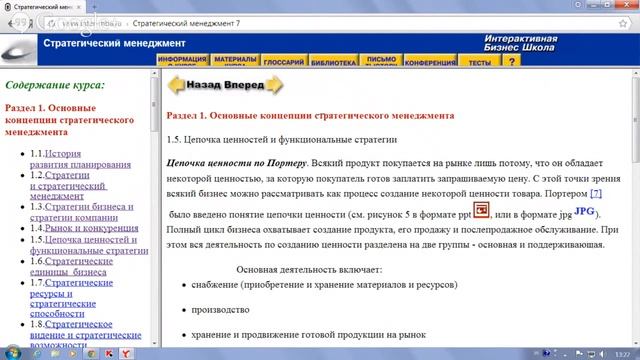Open the ИНФОРМАЦИЯ tab

(x=182, y=60)
